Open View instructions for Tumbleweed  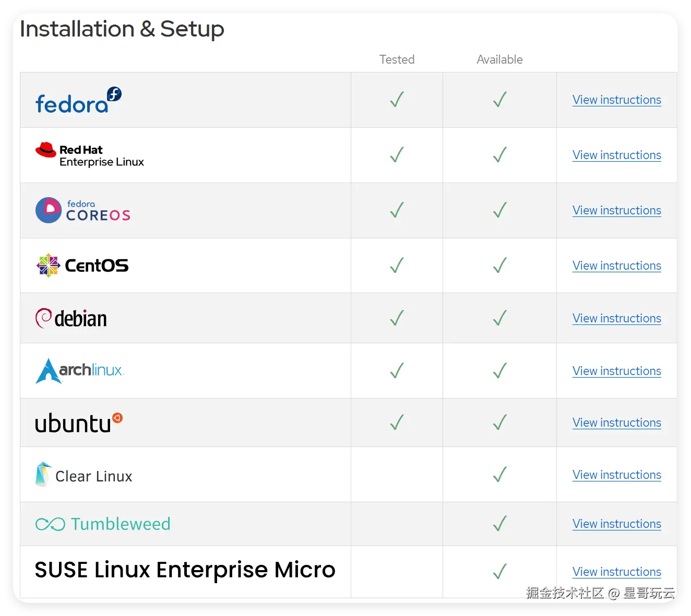click(616, 524)
